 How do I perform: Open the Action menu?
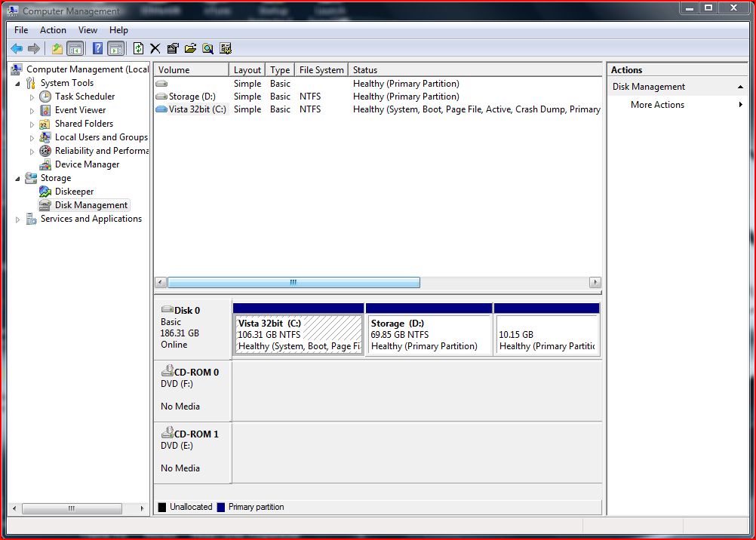click(x=53, y=30)
